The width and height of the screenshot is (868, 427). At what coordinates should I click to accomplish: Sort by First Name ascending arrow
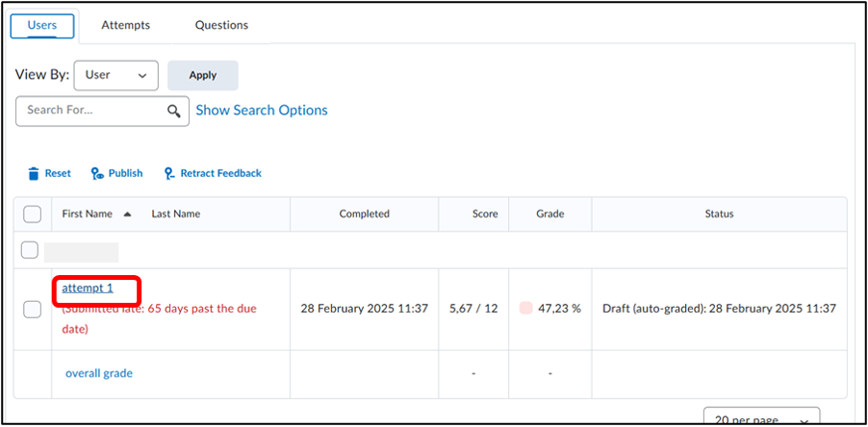point(127,214)
